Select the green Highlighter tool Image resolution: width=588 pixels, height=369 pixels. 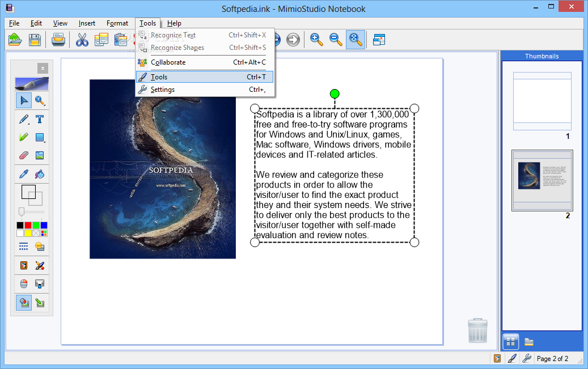24,137
